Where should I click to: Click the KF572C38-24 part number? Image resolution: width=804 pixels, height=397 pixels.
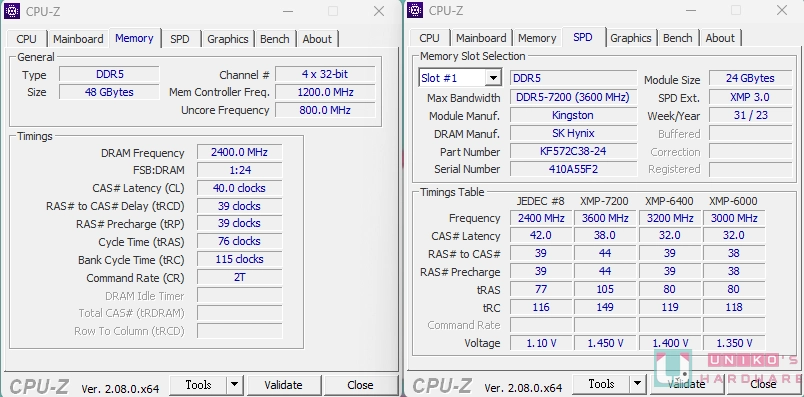[x=573, y=152]
